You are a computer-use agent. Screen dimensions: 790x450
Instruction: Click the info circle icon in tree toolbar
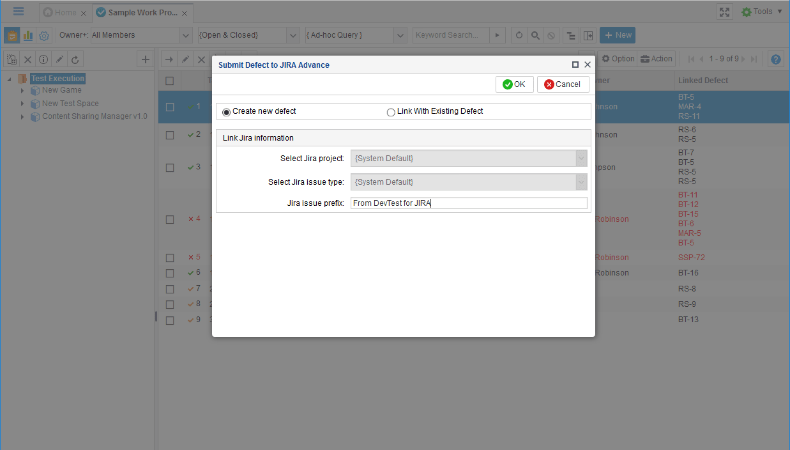point(44,59)
